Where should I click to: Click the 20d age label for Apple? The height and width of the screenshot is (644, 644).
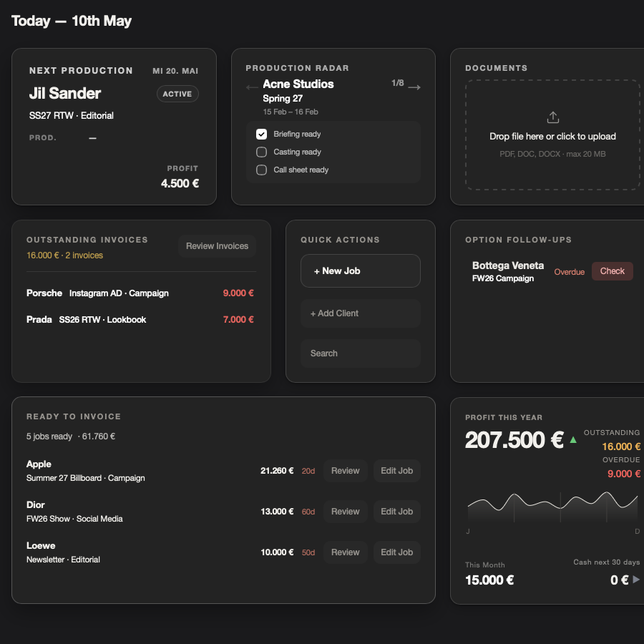click(x=308, y=471)
